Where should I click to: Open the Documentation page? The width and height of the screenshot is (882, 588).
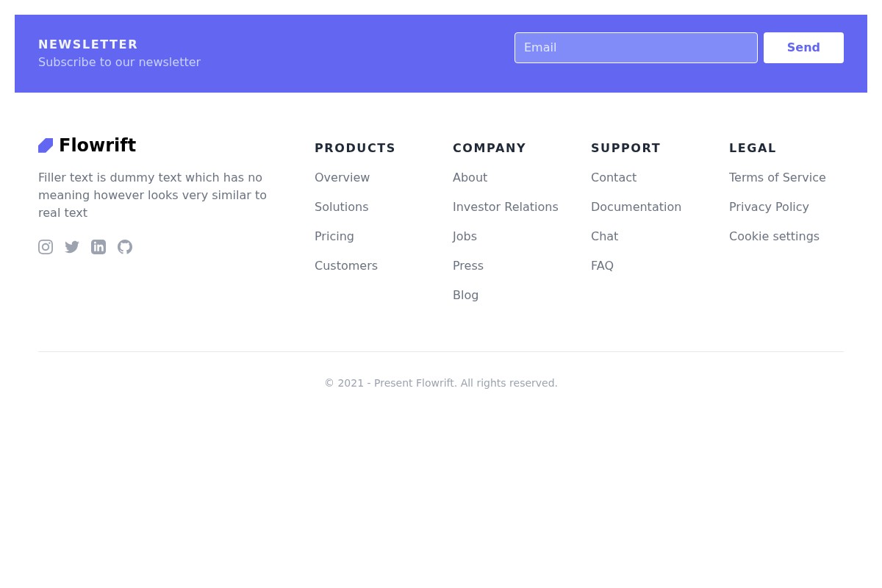click(636, 207)
